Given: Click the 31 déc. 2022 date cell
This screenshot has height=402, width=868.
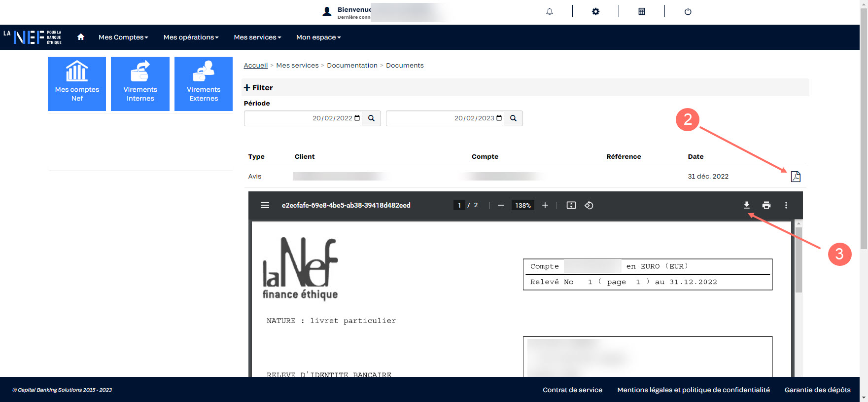Looking at the screenshot, I should 708,176.
